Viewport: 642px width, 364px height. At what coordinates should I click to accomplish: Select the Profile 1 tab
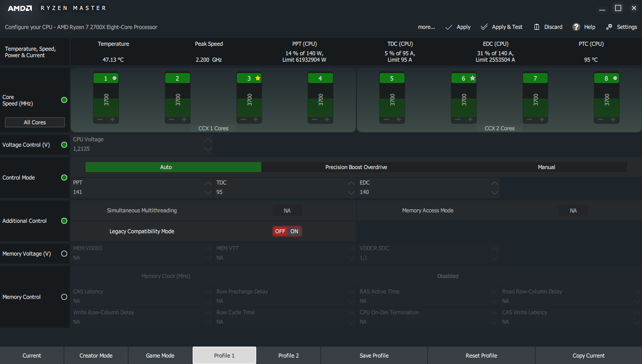tap(224, 356)
